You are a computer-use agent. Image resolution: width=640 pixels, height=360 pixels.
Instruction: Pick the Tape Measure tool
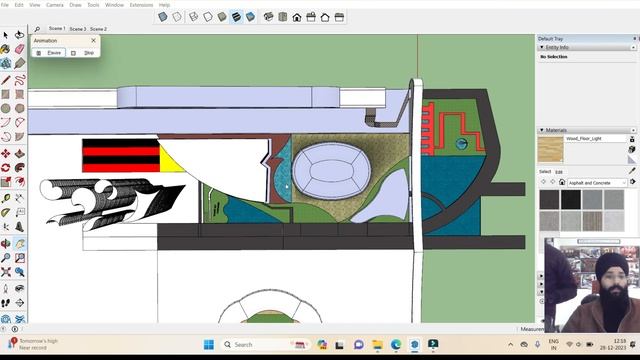pos(6,198)
